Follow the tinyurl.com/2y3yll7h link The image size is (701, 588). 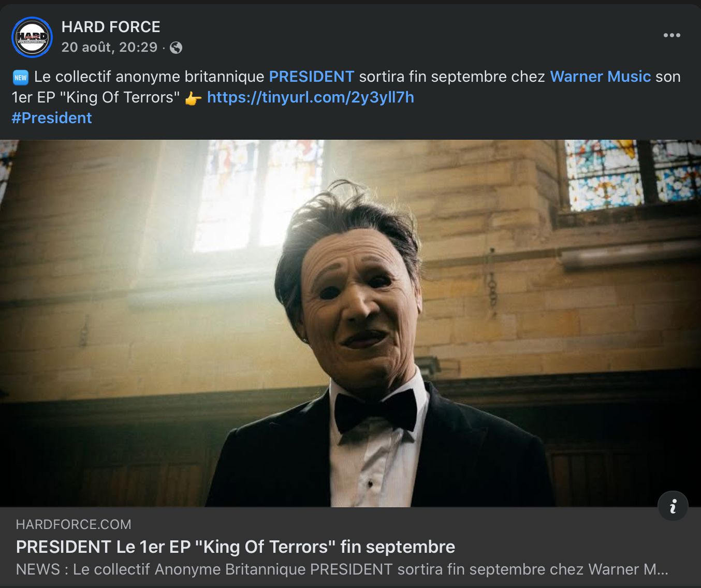click(x=311, y=97)
